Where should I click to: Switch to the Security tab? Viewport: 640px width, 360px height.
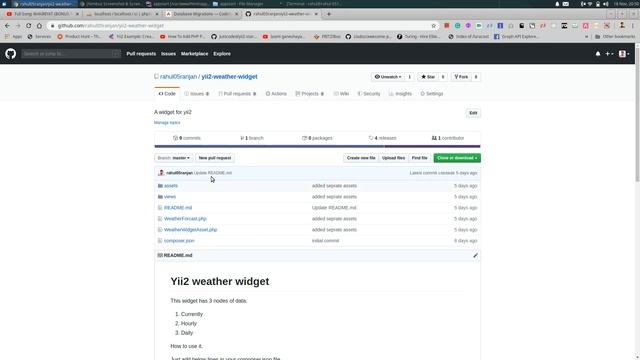[369, 93]
